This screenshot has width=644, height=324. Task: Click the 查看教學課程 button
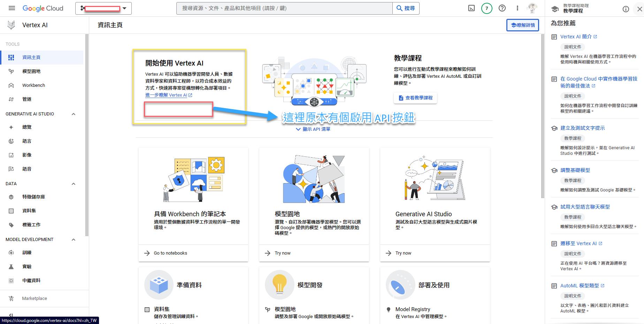(415, 98)
